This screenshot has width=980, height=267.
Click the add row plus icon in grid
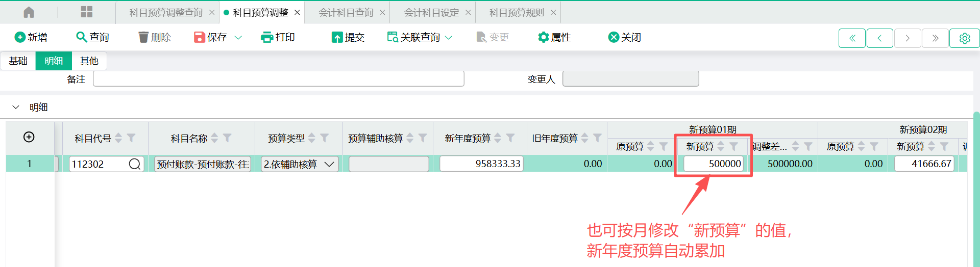click(x=29, y=137)
